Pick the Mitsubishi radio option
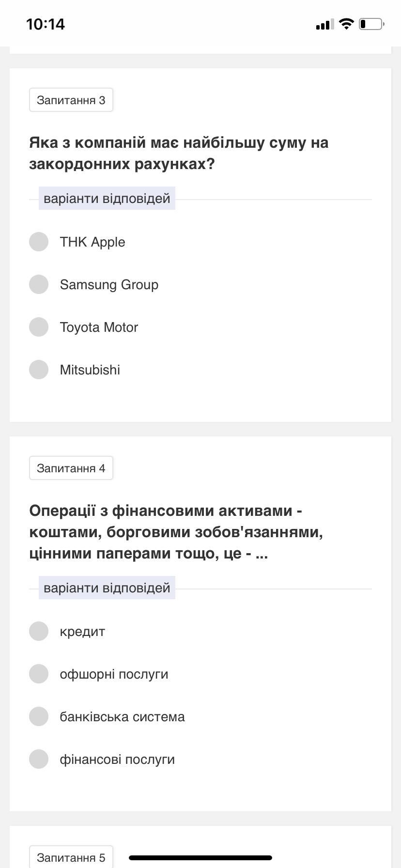Viewport: 401px width, 868px height. click(39, 370)
